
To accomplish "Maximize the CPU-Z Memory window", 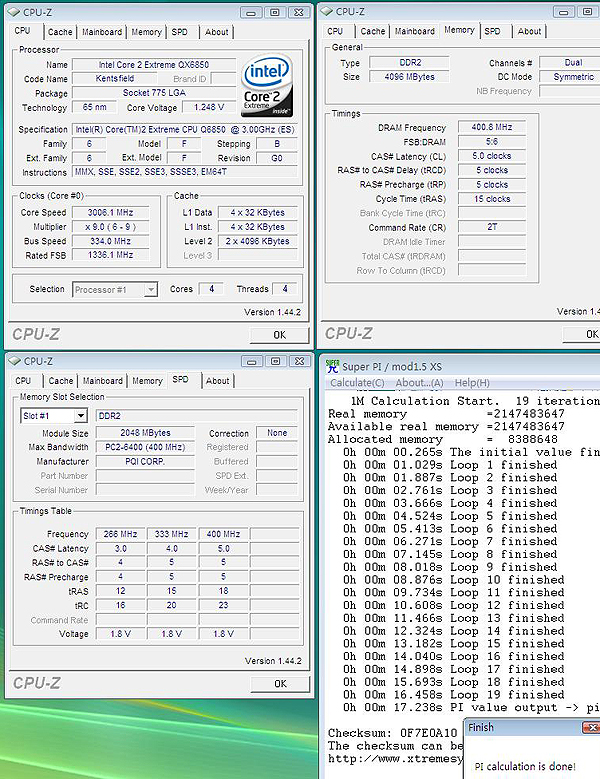I will [588, 12].
